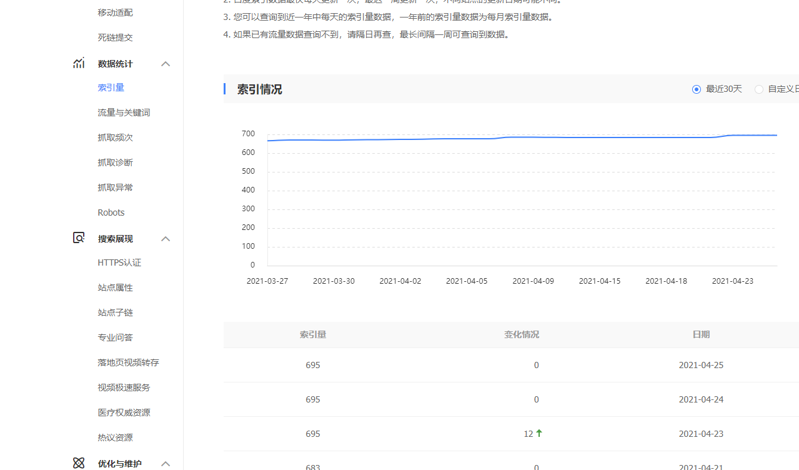This screenshot has width=799, height=470.
Task: Select the 最近30天 radio button
Action: [x=697, y=89]
